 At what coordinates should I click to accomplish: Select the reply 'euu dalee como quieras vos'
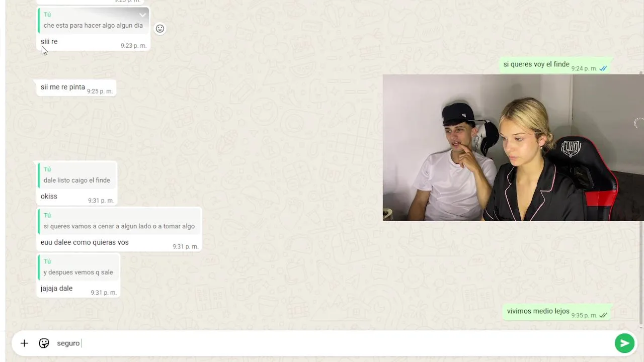(x=85, y=242)
